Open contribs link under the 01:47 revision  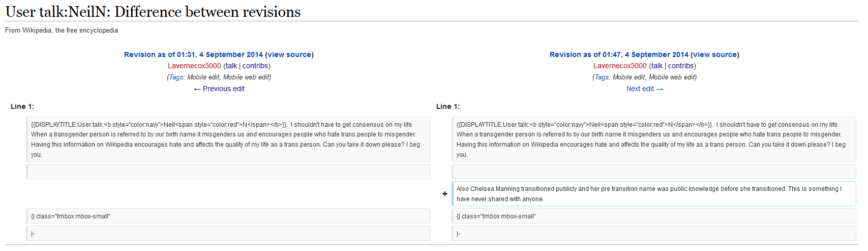(681, 66)
